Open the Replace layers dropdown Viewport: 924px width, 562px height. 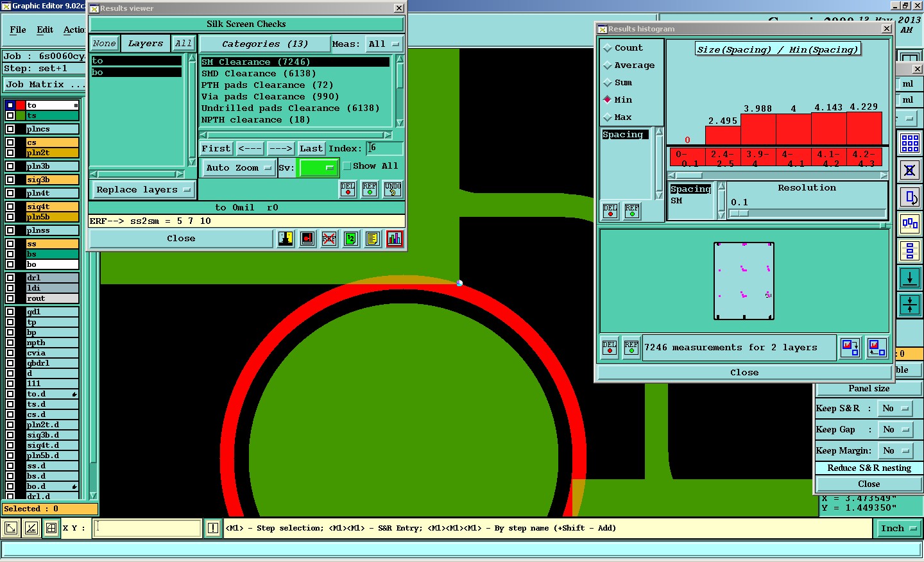click(143, 190)
